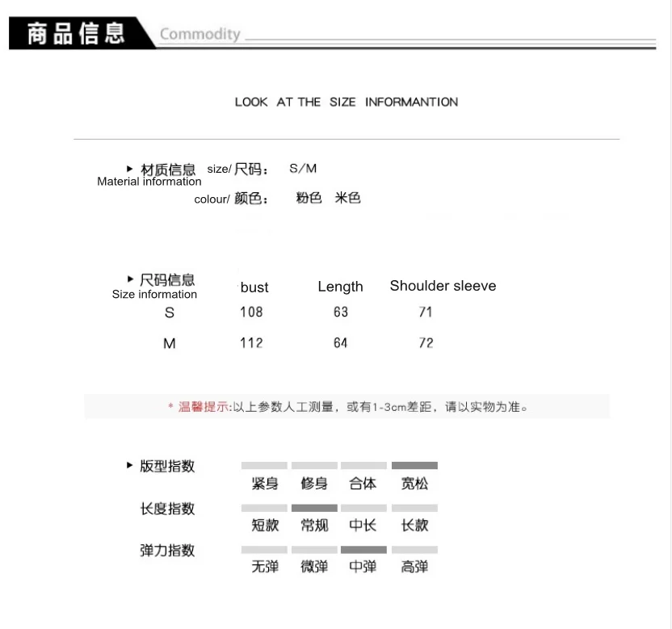Click the length value 64

(341, 343)
